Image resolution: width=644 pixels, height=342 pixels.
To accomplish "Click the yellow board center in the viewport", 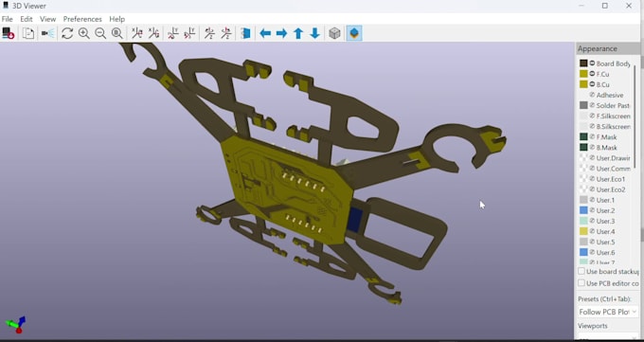I will [x=288, y=189].
